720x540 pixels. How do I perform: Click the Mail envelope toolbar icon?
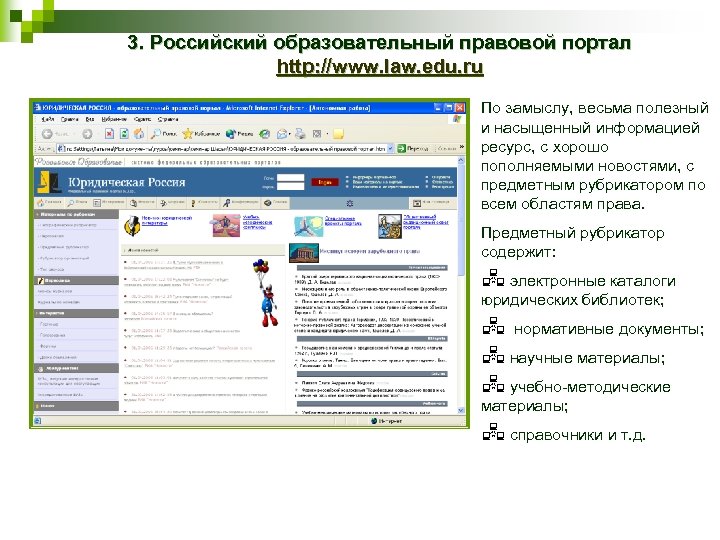282,134
